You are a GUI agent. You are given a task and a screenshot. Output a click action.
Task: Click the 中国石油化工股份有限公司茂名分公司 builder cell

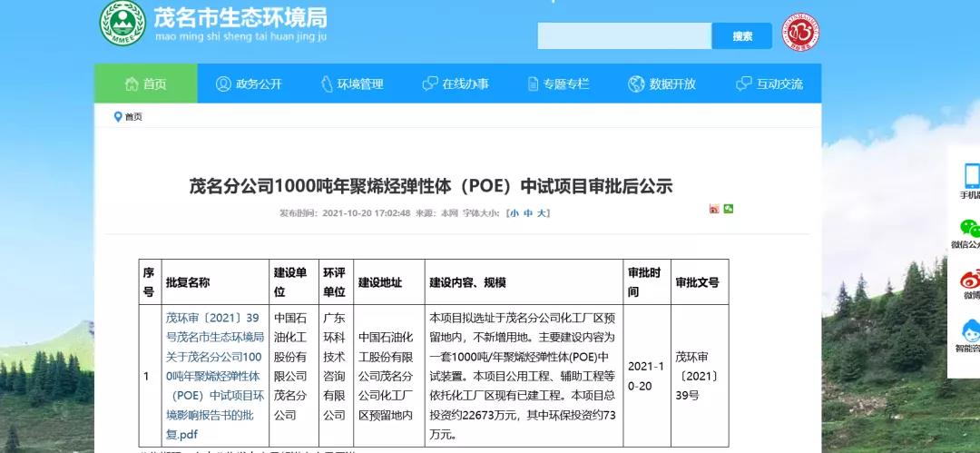click(x=293, y=376)
